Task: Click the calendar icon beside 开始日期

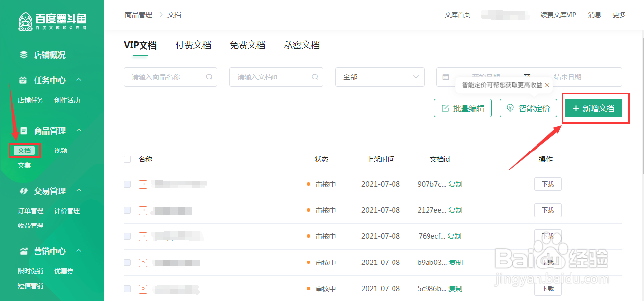Action: point(446,77)
